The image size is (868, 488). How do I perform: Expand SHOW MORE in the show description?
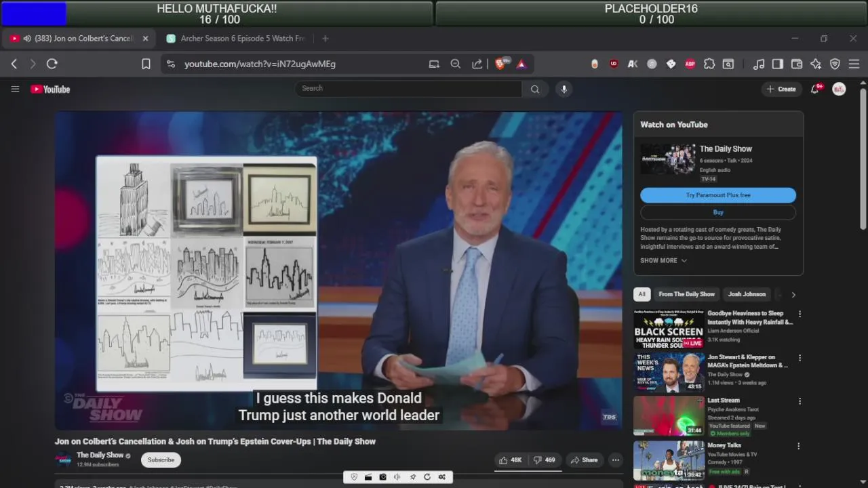(664, 261)
